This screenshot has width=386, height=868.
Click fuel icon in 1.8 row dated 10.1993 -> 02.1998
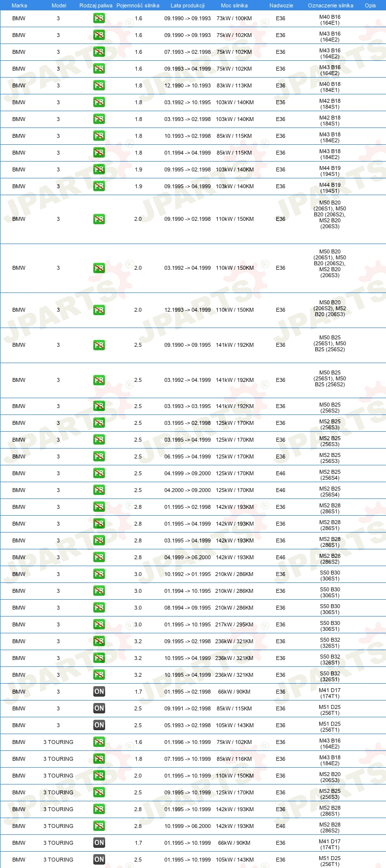click(x=99, y=136)
